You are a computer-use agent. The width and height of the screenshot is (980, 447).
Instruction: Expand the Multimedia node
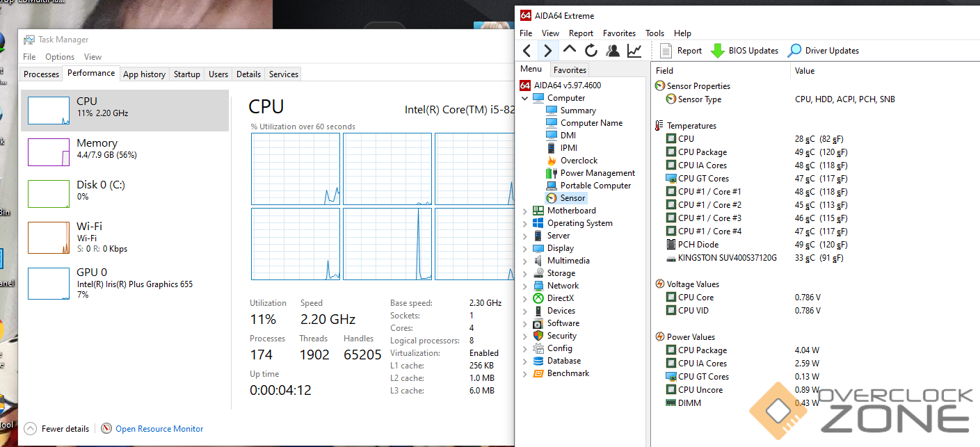[524, 261]
